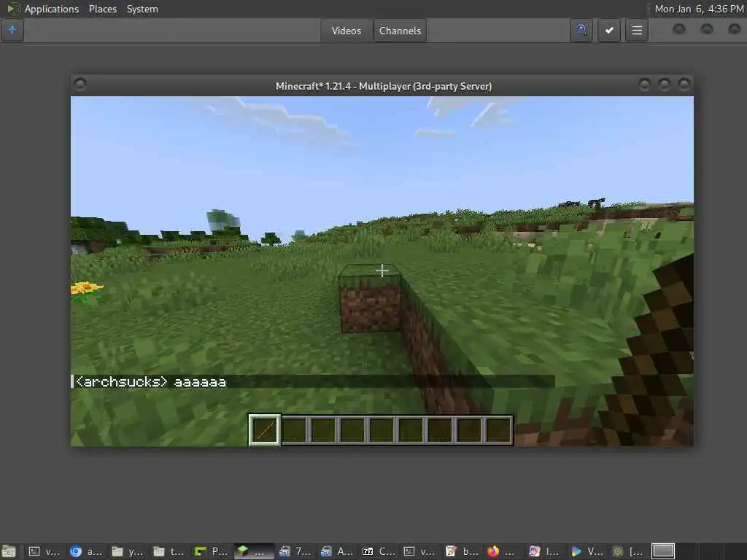This screenshot has height=560, width=747.
Task: Switch to play-icon taskbar entry 'V...'
Action: point(587,551)
